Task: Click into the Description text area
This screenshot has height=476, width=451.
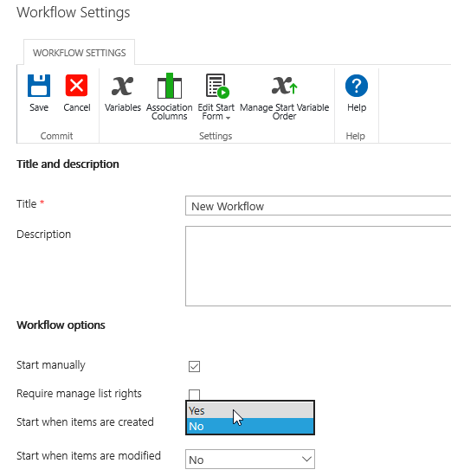Action: pos(318,266)
